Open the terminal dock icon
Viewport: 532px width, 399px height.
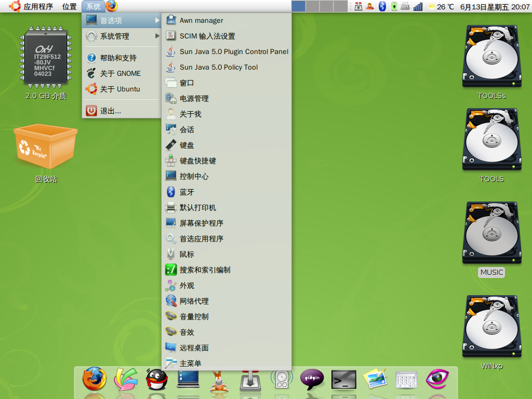344,379
